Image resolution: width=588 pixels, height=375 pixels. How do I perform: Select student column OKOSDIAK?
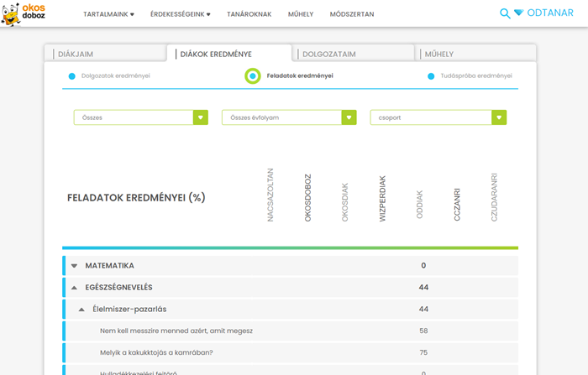(345, 202)
